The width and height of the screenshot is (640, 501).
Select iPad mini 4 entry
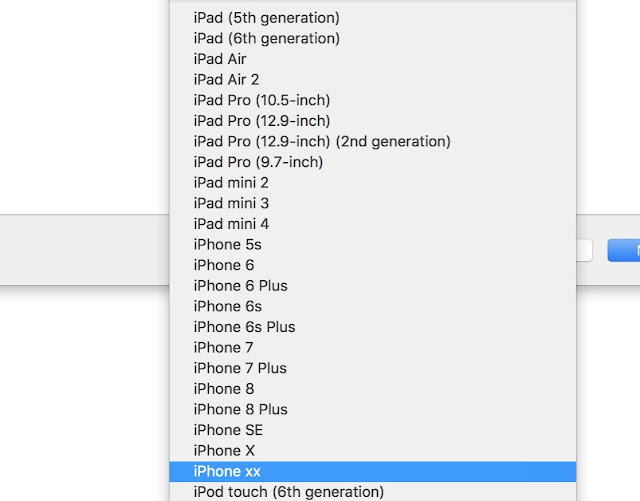[x=372, y=224]
